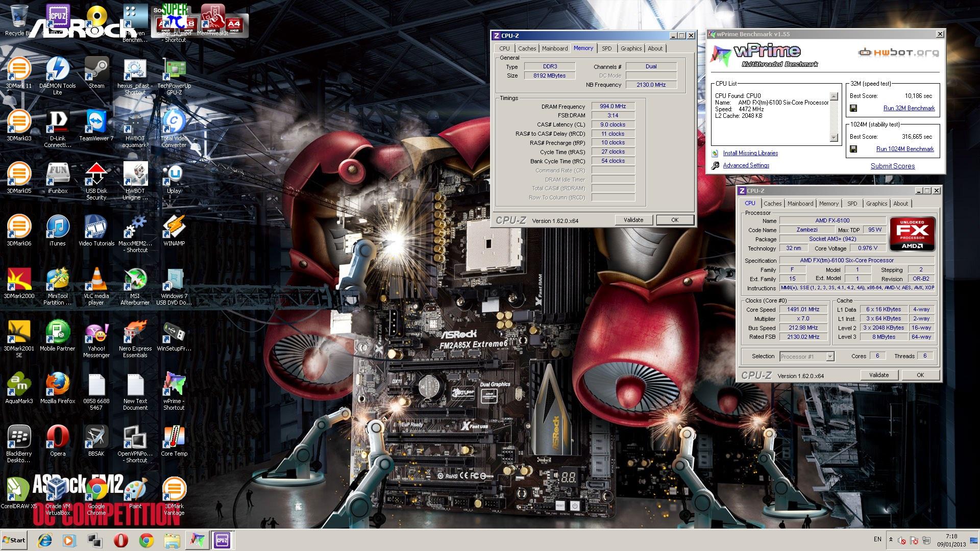Image resolution: width=980 pixels, height=551 pixels.
Task: Click the taskbar clock 7:18
Action: click(x=951, y=536)
